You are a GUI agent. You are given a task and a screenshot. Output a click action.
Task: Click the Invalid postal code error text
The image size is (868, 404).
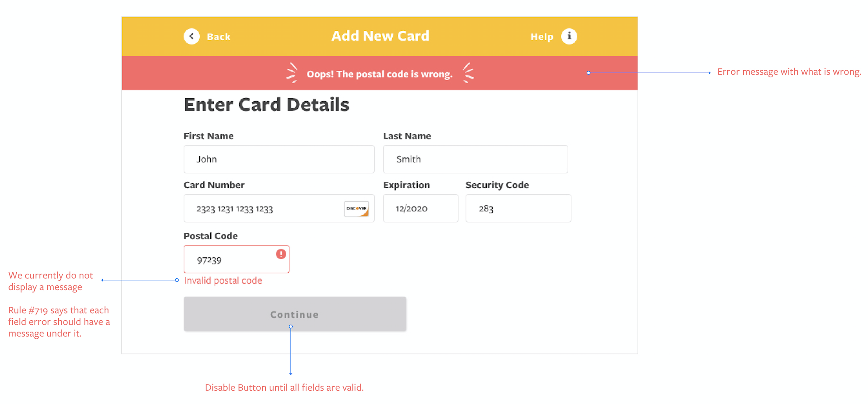[223, 280]
